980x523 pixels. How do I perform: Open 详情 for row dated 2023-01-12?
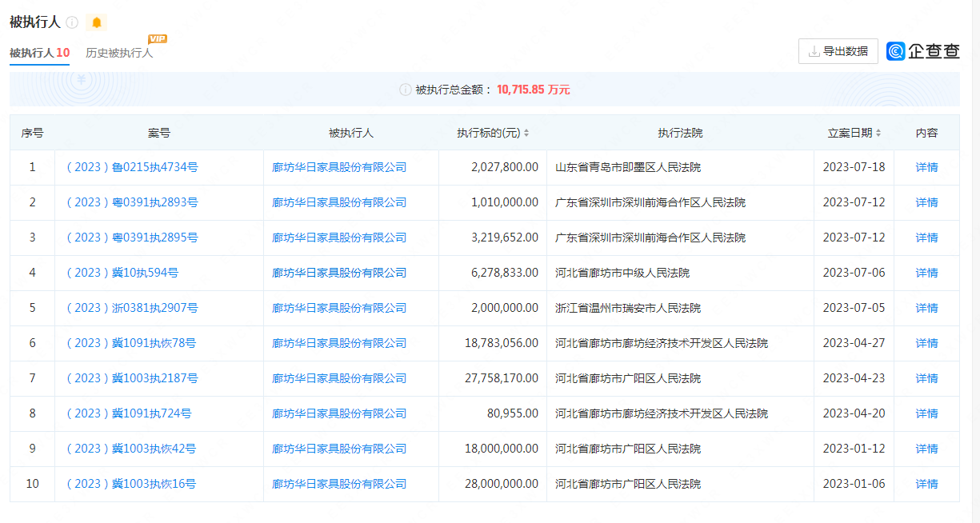[x=927, y=449]
